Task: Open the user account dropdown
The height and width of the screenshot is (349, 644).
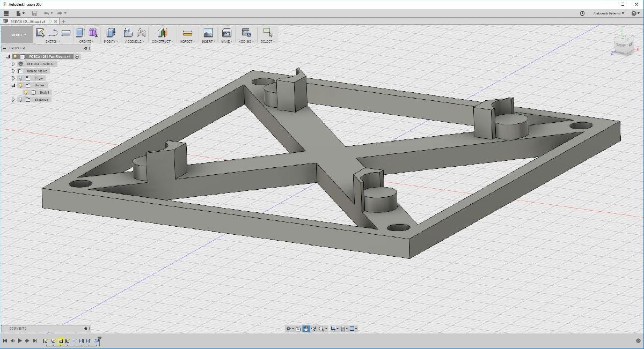Action: tap(609, 13)
